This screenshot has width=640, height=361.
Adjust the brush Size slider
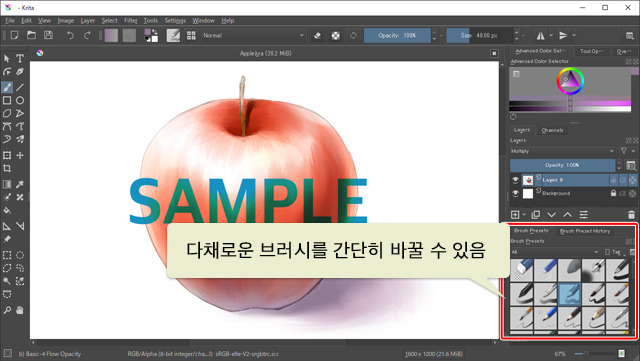tap(480, 36)
